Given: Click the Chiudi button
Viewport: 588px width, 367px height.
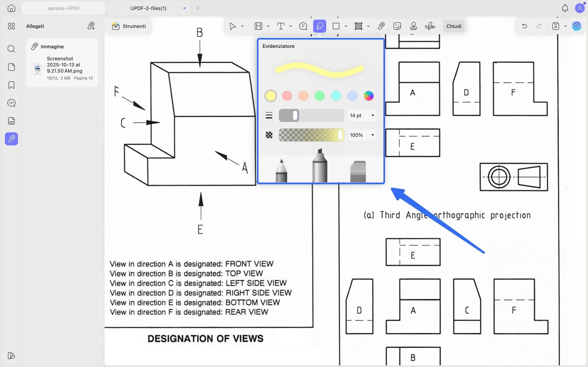Looking at the screenshot, I should click(454, 26).
